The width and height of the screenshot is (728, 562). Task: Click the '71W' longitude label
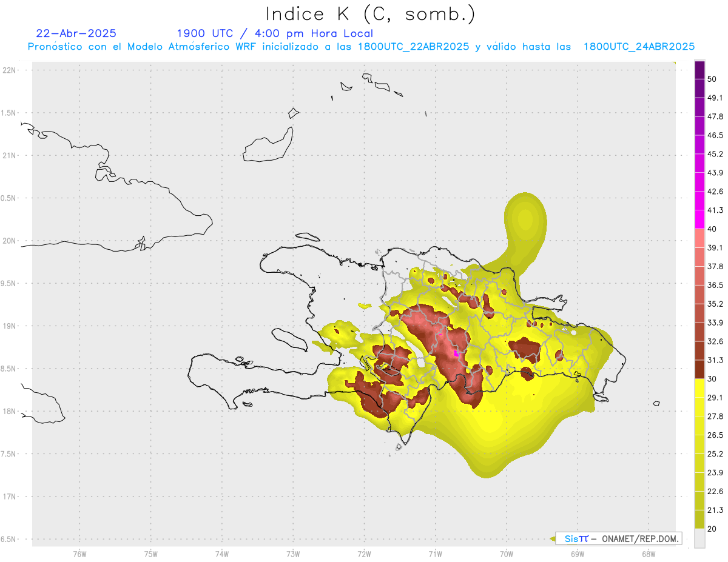click(435, 554)
